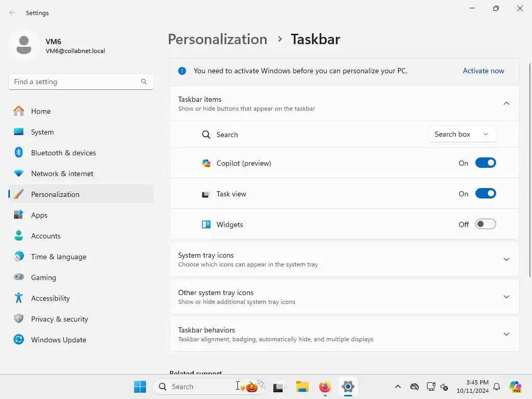Viewport: 532px width, 399px height.
Task: Click the Time & language globe icon
Action: [19, 256]
